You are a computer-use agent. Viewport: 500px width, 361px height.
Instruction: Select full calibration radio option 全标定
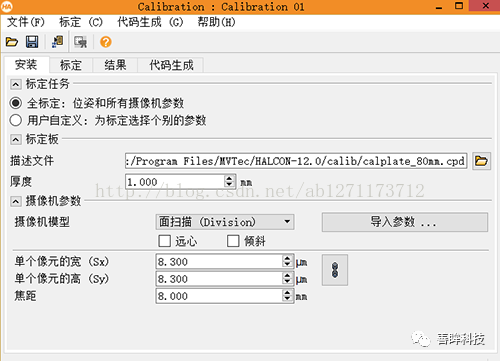click(x=16, y=103)
